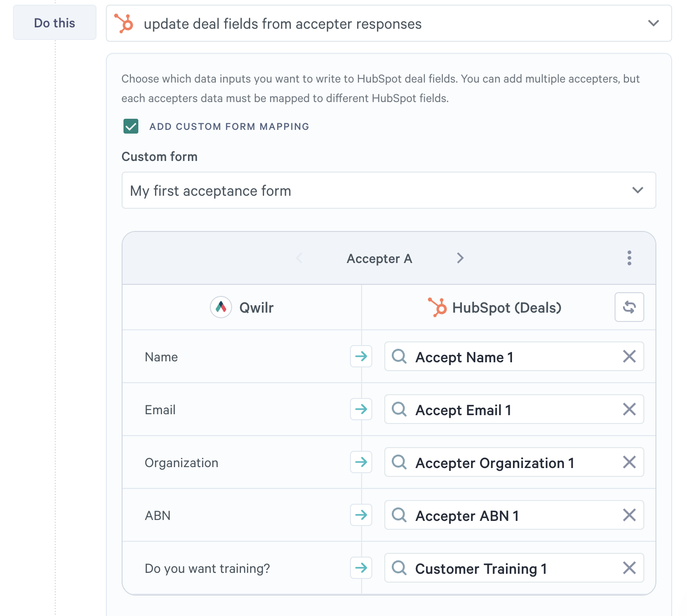Click the arrow for 'Do you want training?'
The width and height of the screenshot is (687, 616).
(x=361, y=568)
